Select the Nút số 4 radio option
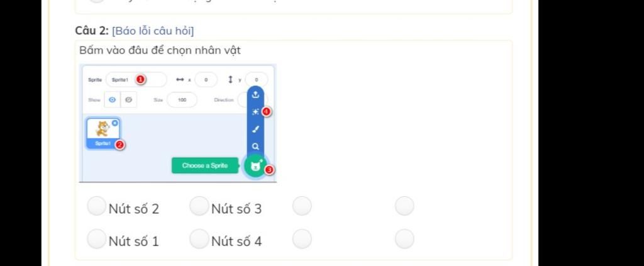Viewport: 644px width, 266px height. [x=199, y=238]
